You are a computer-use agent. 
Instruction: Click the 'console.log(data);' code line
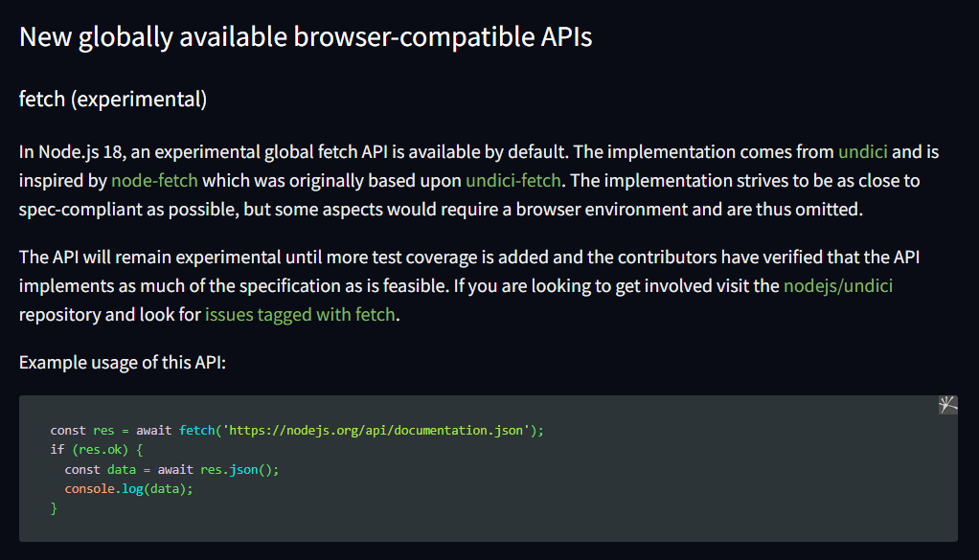point(128,489)
